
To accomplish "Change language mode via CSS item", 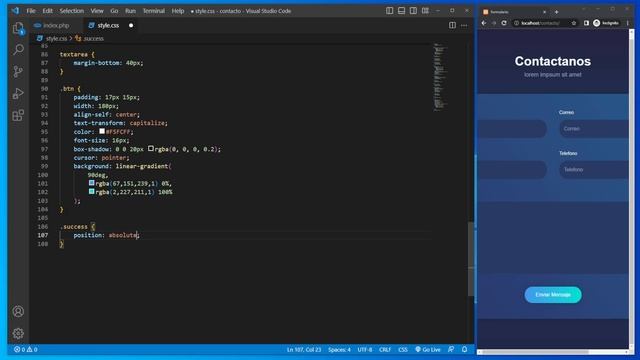I will point(403,349).
